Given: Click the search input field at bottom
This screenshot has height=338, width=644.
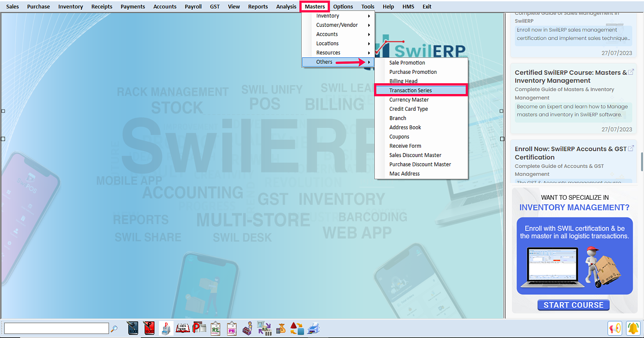Looking at the screenshot, I should tap(56, 328).
